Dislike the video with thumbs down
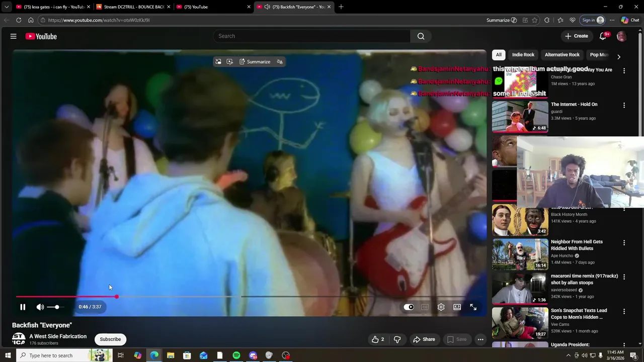The image size is (644, 362). pyautogui.click(x=397, y=339)
